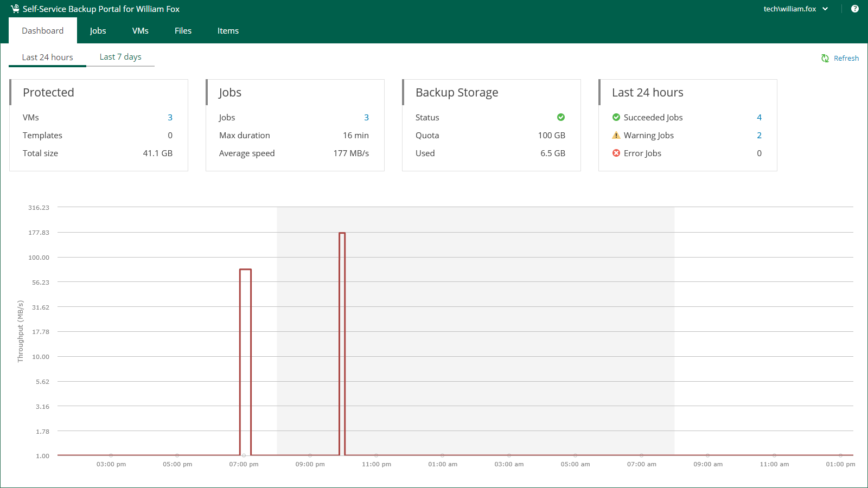Open the Jobs count link
868x488 pixels.
(366, 118)
